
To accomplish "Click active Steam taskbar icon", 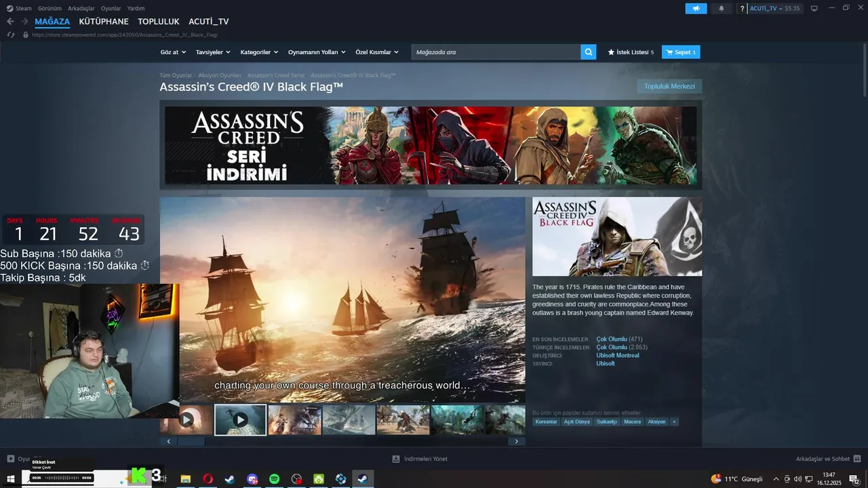I will coord(363,479).
